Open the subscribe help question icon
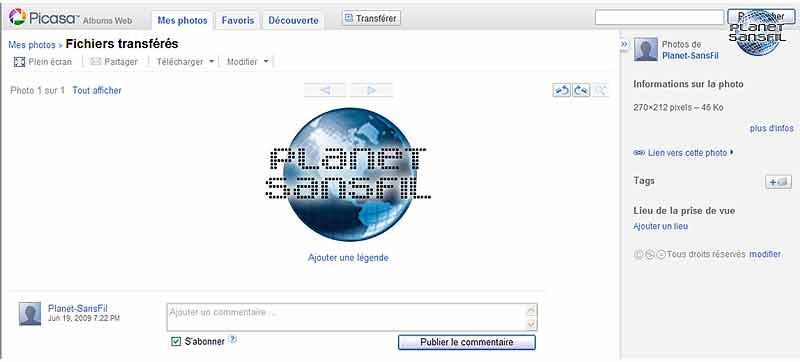800x362 pixels. tap(233, 339)
